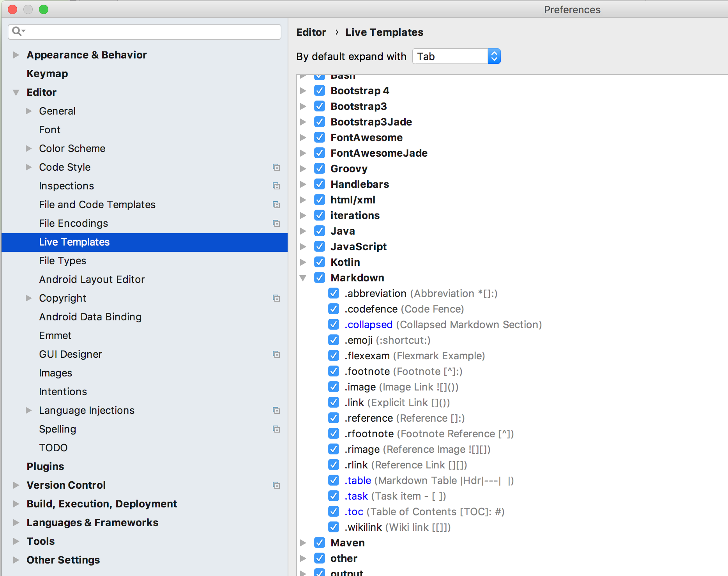728x576 pixels.
Task: Uncheck the .wikilink template checkbox
Action: [334, 527]
